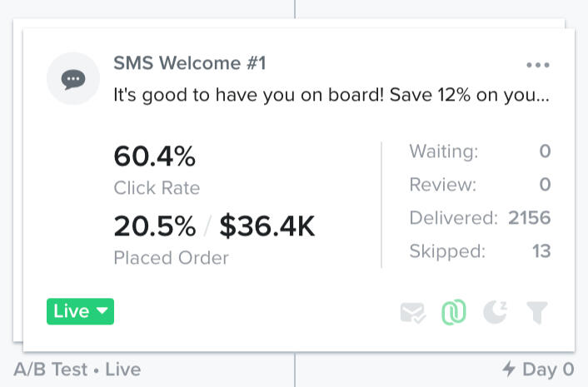The width and height of the screenshot is (588, 387).
Task: Click the 20.5% placed order rate
Action: pyautogui.click(x=155, y=226)
